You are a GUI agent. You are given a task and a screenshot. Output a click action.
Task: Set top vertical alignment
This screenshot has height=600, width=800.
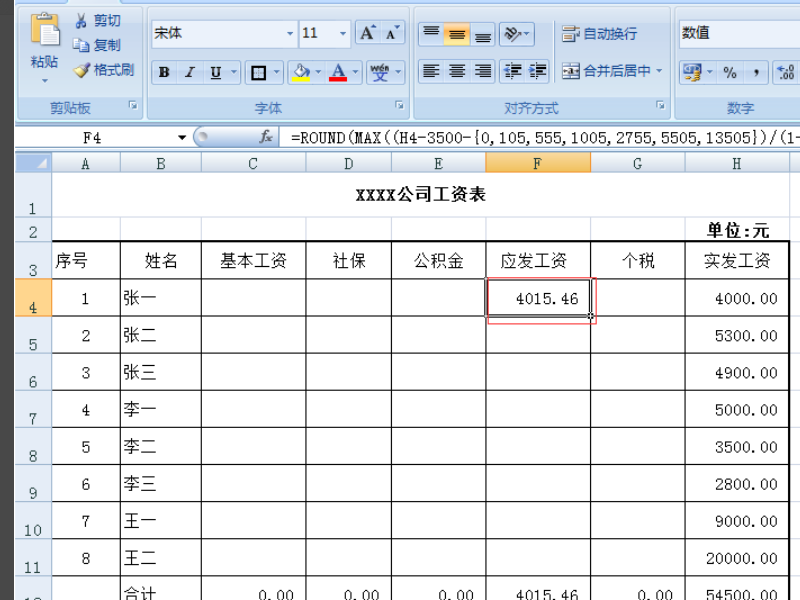tap(431, 34)
